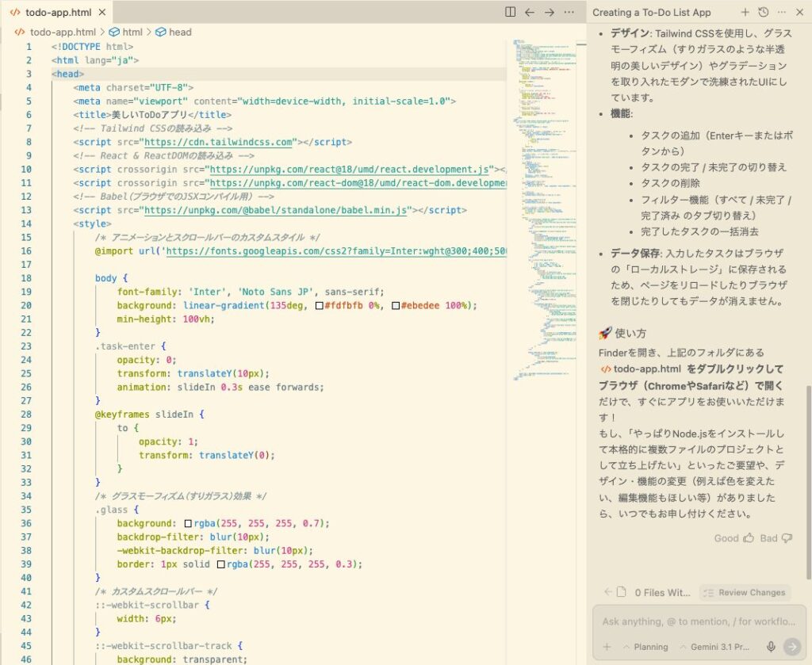The width and height of the screenshot is (812, 665).
Task: Rate the response with Bad thumbs down
Action: click(x=776, y=538)
